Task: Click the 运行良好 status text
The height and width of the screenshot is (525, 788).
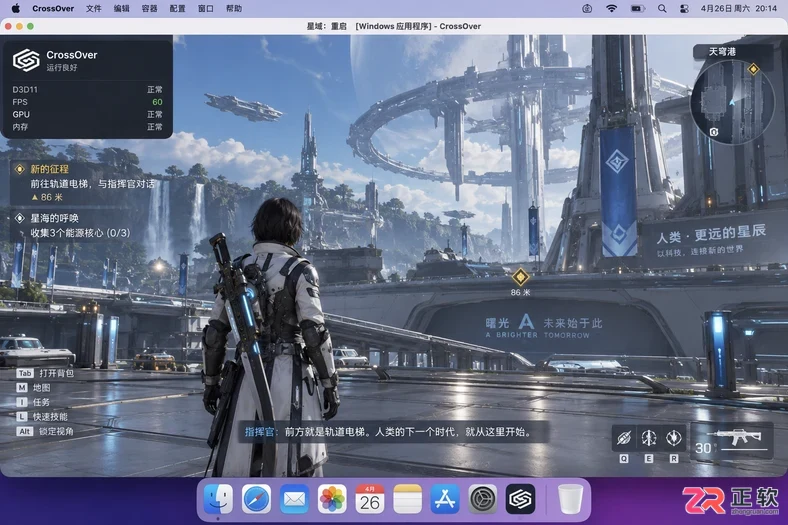Action: point(62,68)
